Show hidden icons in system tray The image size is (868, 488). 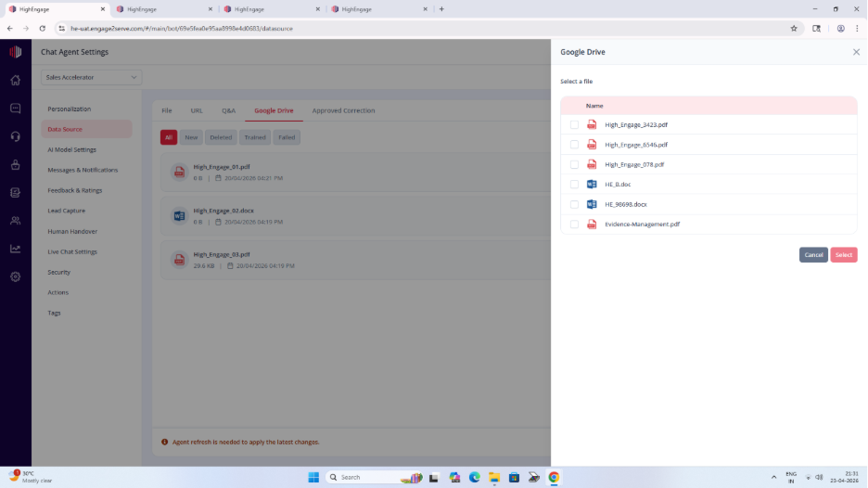(773, 477)
